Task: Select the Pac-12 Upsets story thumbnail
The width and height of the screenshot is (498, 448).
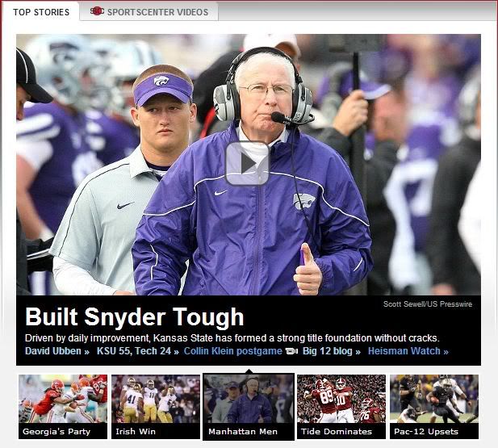Action: [434, 407]
